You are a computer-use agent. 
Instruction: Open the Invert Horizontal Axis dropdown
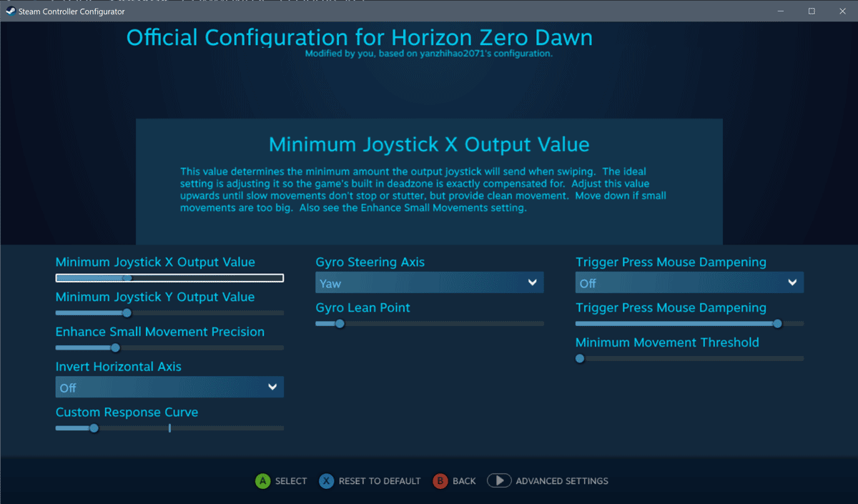tap(169, 387)
